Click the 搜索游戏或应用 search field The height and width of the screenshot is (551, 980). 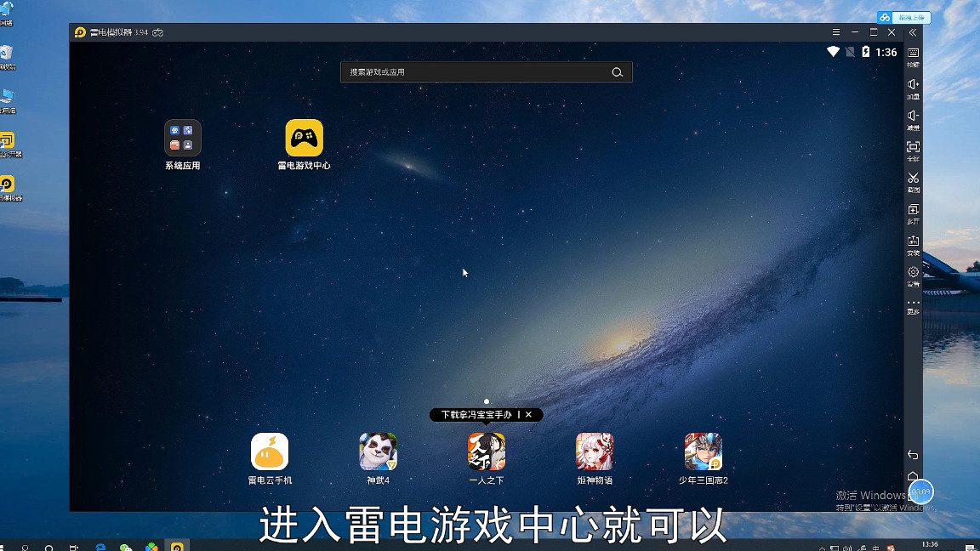486,72
